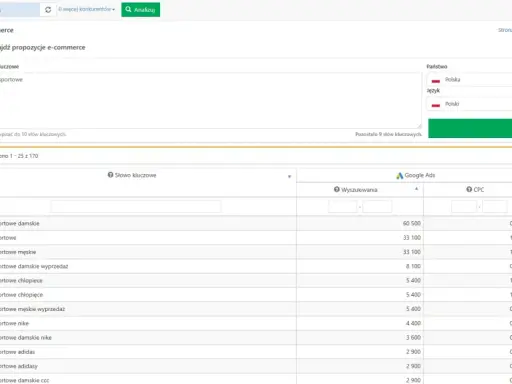Click the search volume value 3 600
512x384 pixels.
(x=413, y=338)
